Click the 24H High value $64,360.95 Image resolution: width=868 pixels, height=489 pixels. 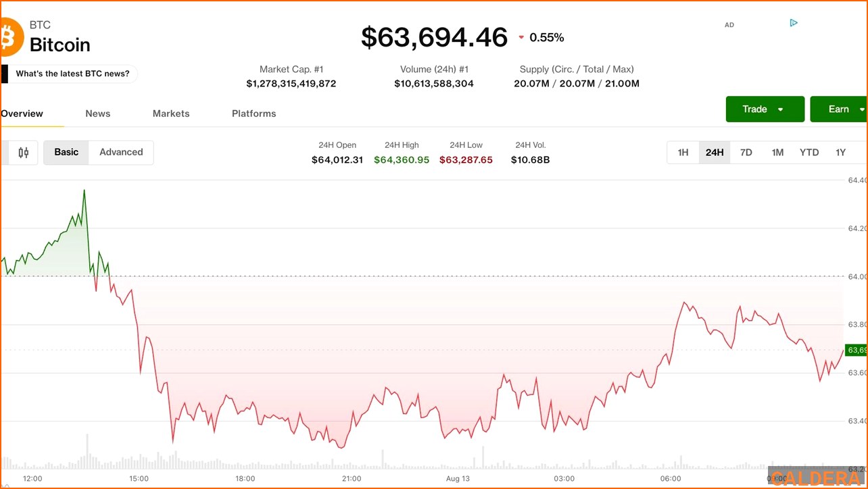pyautogui.click(x=402, y=160)
